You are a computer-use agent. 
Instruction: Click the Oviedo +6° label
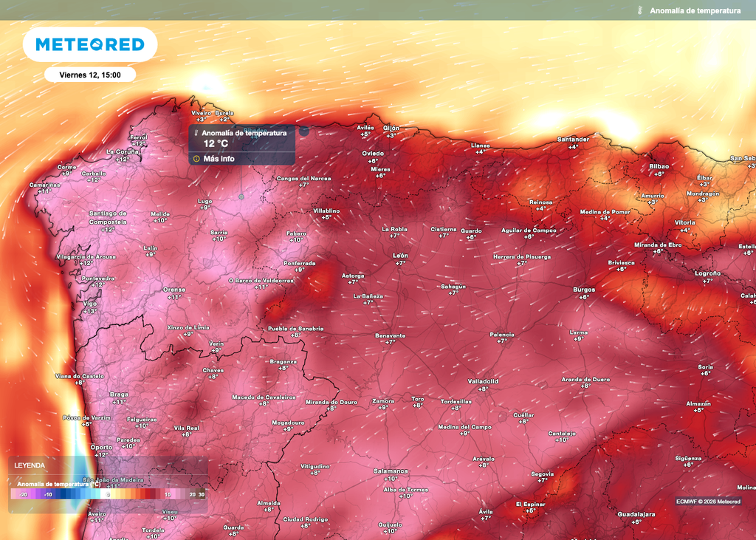[x=373, y=157]
